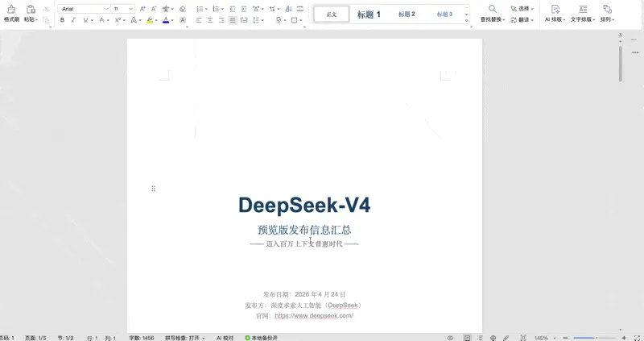This screenshot has height=341, width=644.
Task: Open Find and Replace (查找替换)
Action: click(493, 13)
